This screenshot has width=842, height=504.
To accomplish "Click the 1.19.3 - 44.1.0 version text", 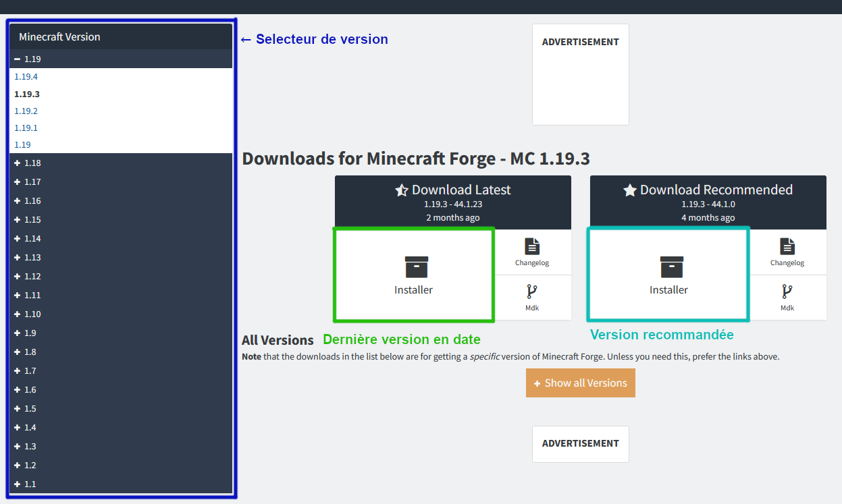I will [708, 204].
